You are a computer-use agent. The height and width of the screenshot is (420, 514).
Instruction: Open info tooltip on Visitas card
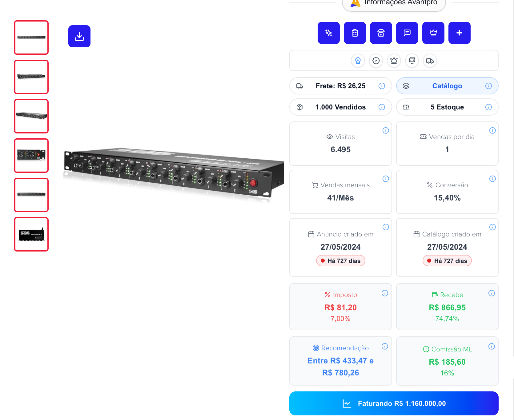tap(386, 130)
